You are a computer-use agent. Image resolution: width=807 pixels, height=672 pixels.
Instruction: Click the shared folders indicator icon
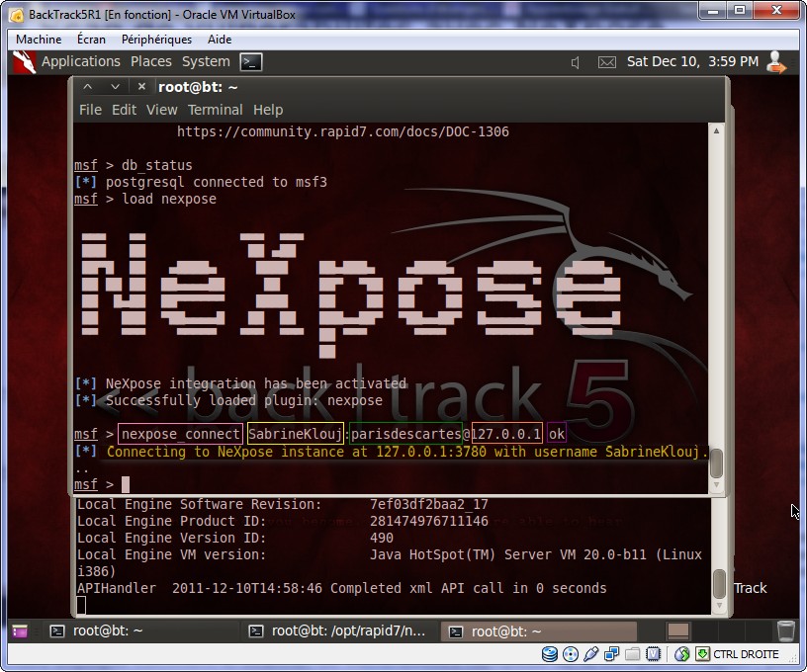click(633, 654)
